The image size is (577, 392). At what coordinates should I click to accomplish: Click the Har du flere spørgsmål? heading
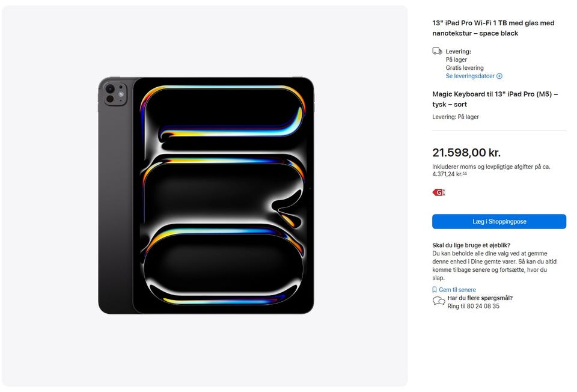(480, 298)
